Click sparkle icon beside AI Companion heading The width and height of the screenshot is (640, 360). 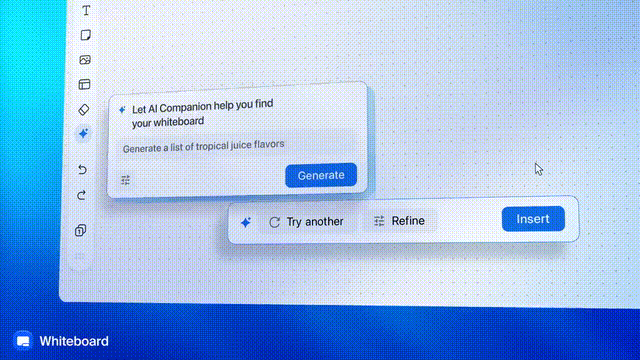(x=122, y=110)
